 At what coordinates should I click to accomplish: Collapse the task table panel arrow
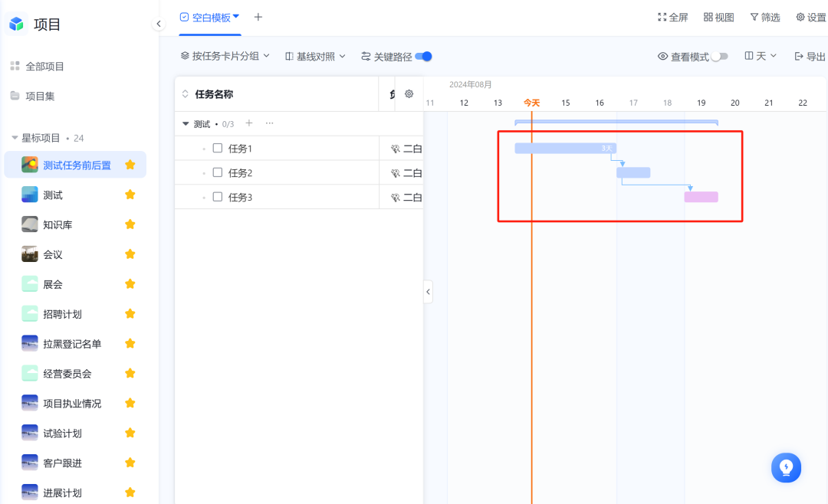[428, 292]
